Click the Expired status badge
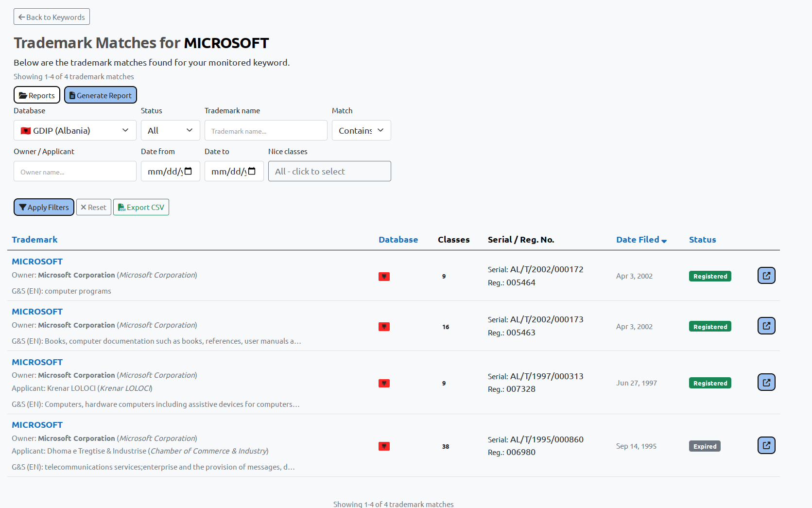812x508 pixels. pyautogui.click(x=705, y=446)
